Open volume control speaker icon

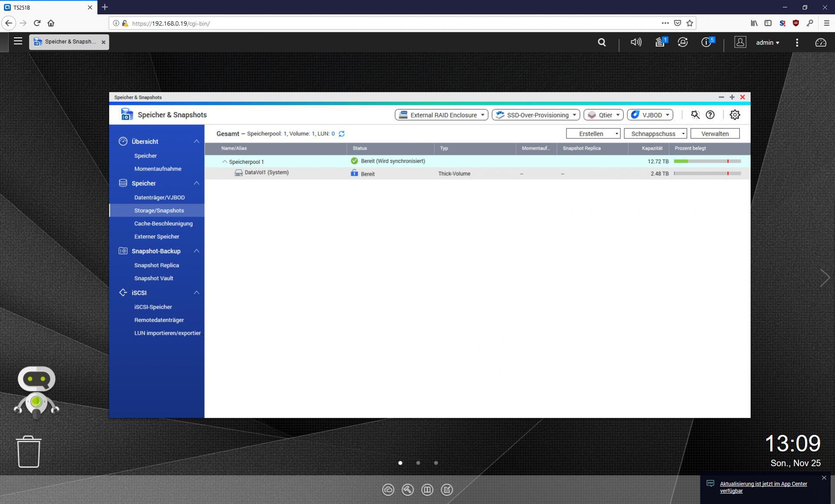click(x=636, y=42)
